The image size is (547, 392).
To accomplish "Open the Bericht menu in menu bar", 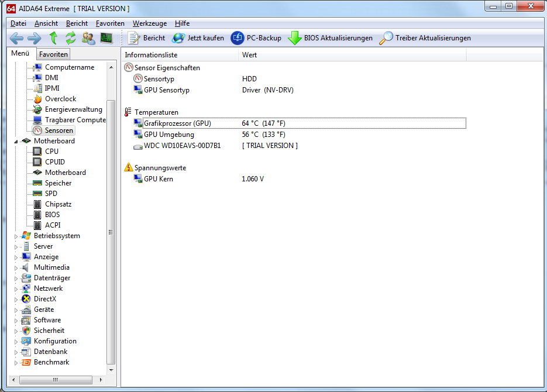I will [77, 23].
